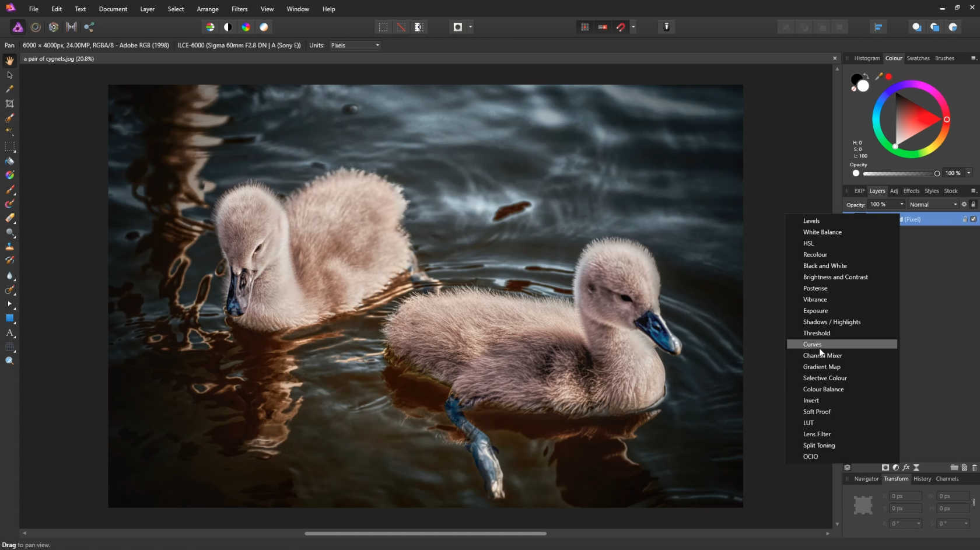Click the colour opacity slider handle
Screen dimensions: 980x550
[x=937, y=173]
